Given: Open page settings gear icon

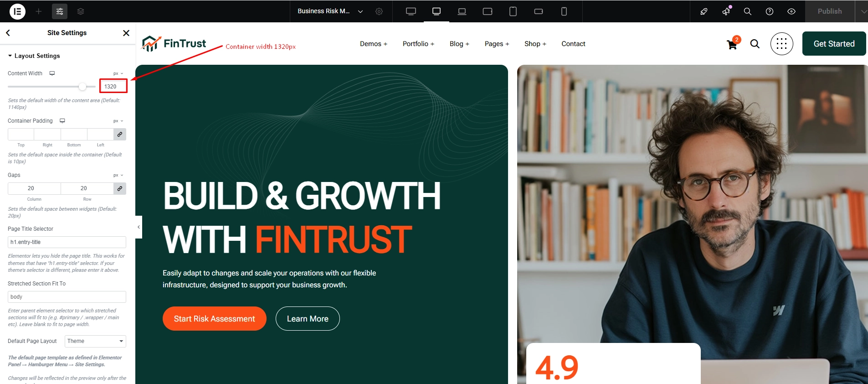Looking at the screenshot, I should tap(379, 11).
